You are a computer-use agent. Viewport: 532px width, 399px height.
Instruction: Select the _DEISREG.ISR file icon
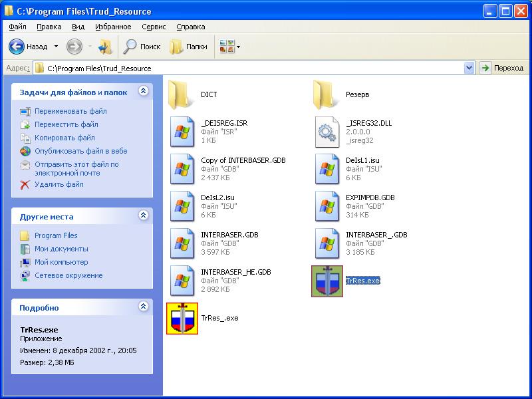(x=182, y=132)
